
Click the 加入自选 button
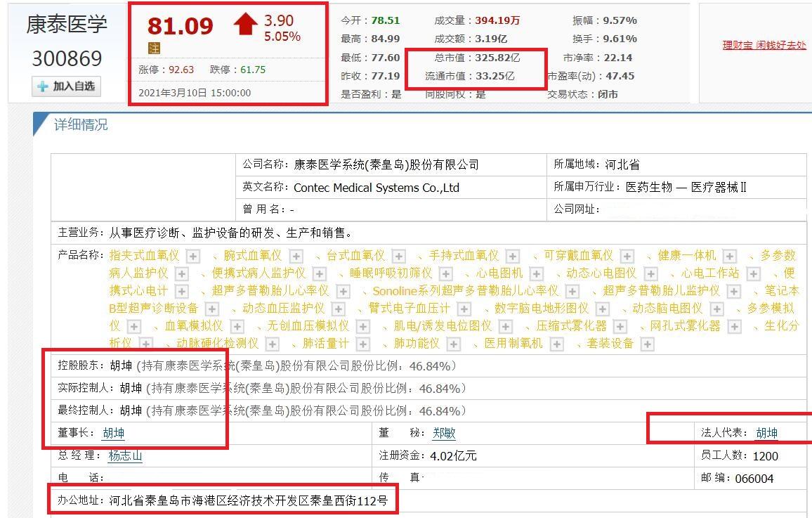(66, 86)
